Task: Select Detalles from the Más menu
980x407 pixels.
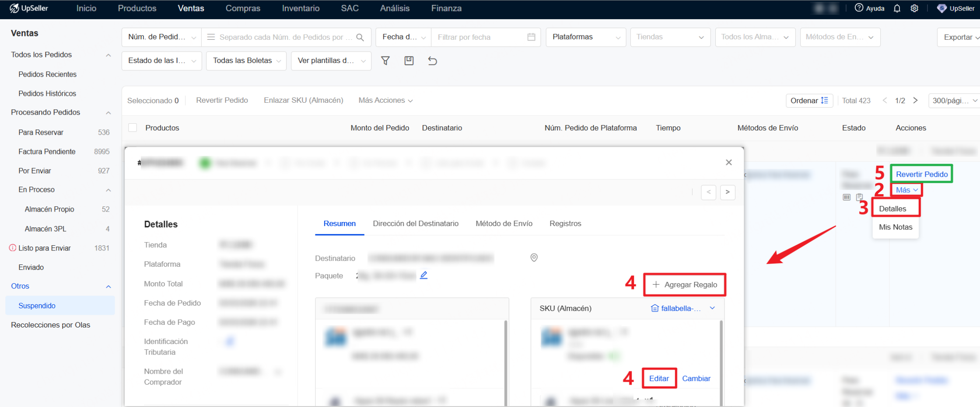Action: pos(892,209)
